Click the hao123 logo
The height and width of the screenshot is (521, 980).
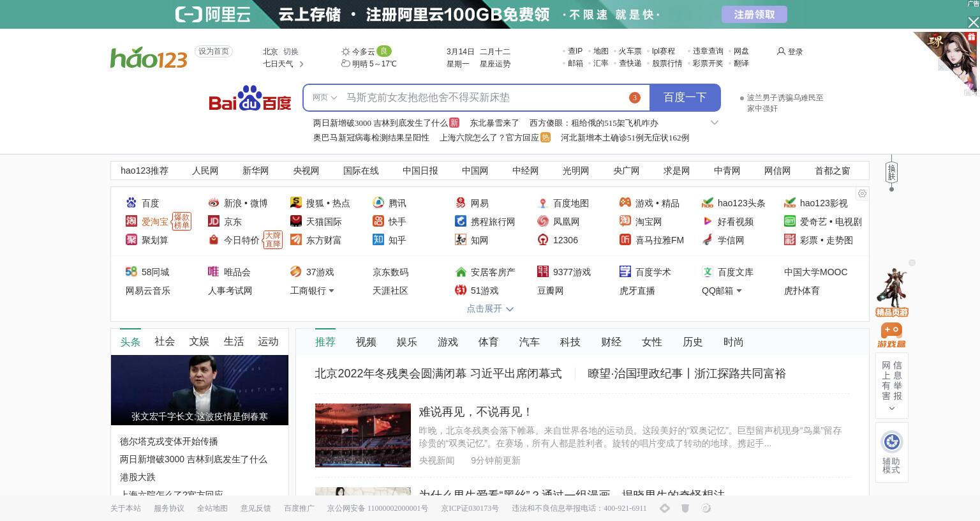pyautogui.click(x=149, y=57)
